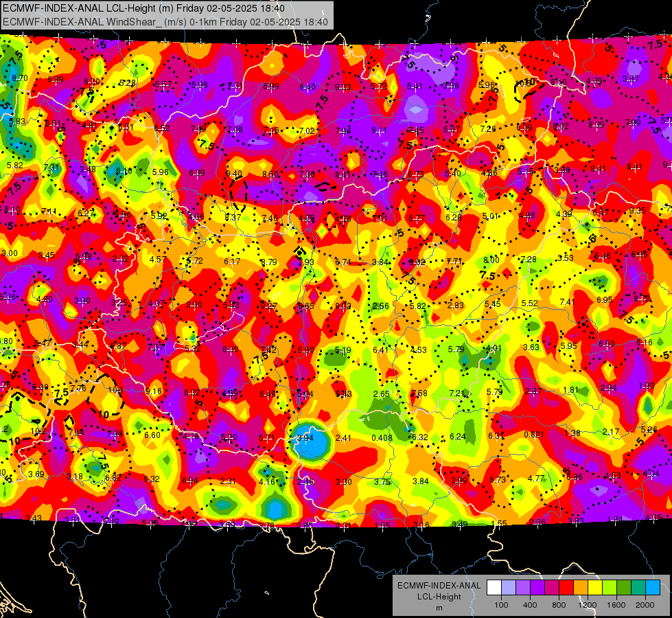Click the legend tick label '800'
The height and width of the screenshot is (618, 672).
click(559, 605)
